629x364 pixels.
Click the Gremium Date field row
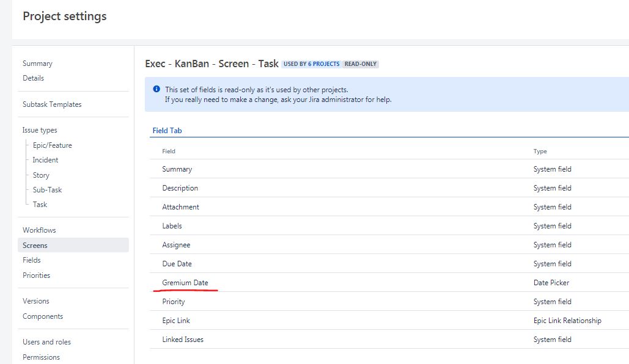[389, 283]
